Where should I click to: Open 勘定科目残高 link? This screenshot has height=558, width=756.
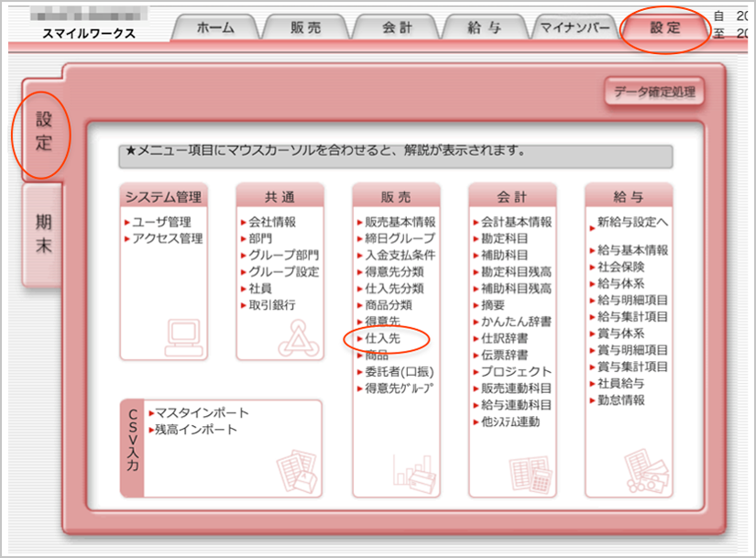coord(517,272)
